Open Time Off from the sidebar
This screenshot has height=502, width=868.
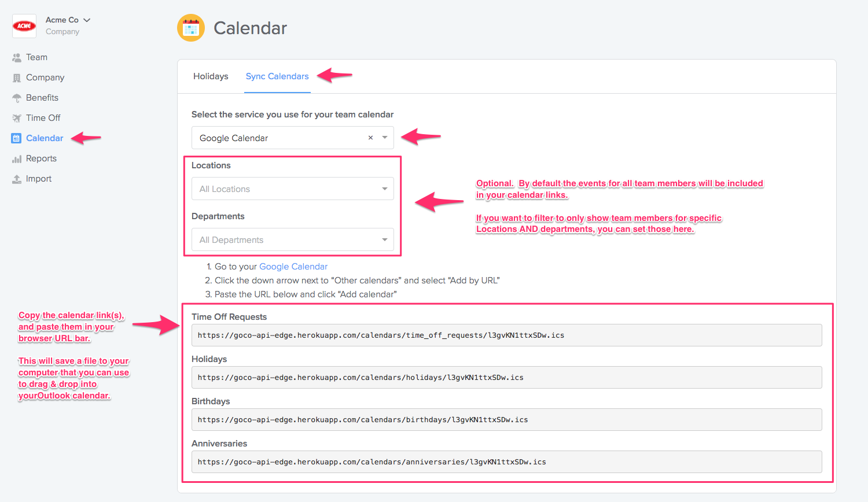click(x=15, y=117)
